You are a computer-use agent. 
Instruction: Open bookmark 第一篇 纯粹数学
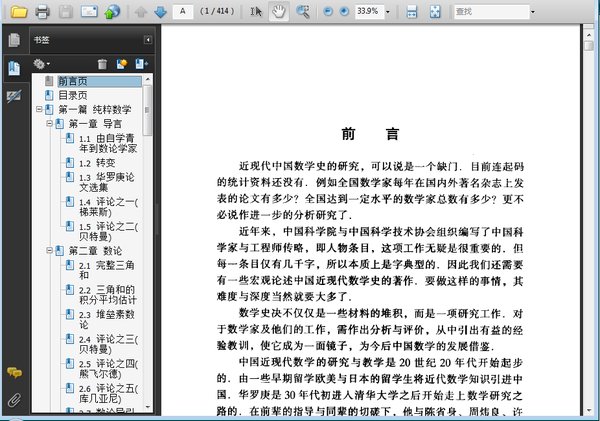coord(95,109)
